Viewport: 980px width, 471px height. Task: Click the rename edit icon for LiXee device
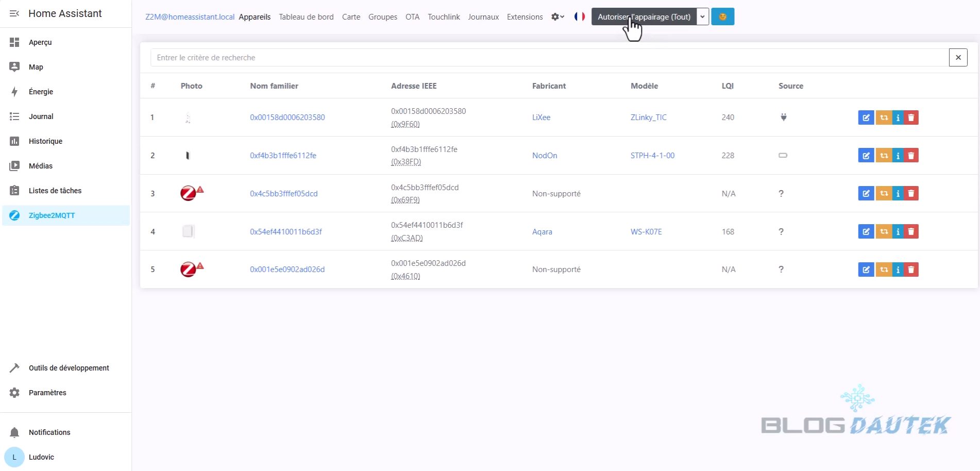(x=866, y=117)
